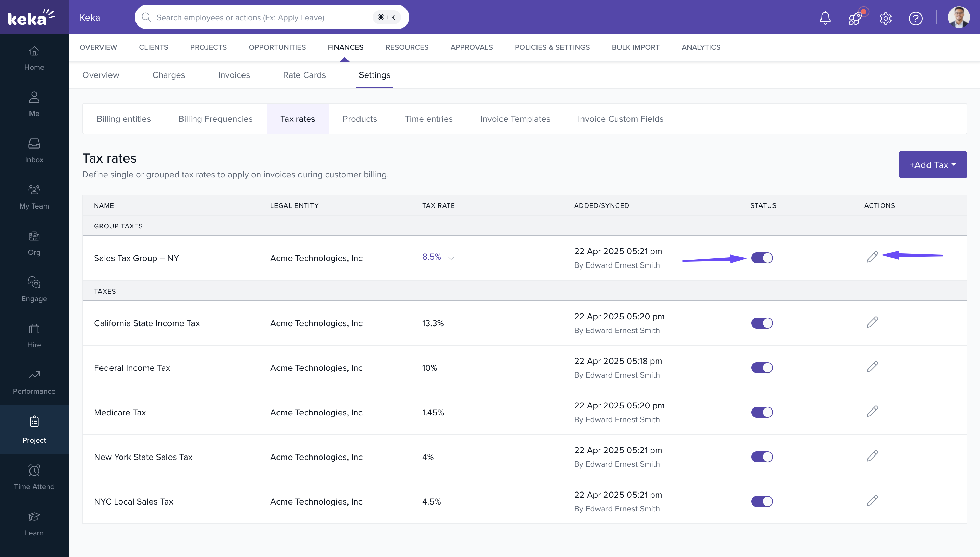Screen dimensions: 980x557
Task: Open the settings gear icon
Action: pos(886,18)
